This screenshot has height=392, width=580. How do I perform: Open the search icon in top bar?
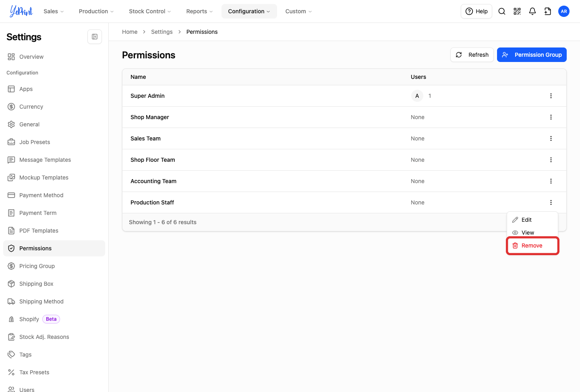pos(502,11)
